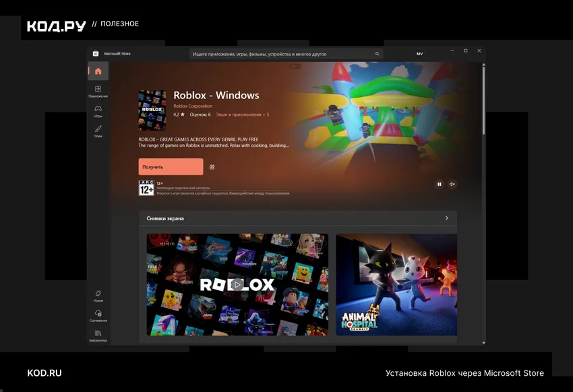The image size is (573, 392).
Task: Click the 4,2 star rating
Action: 179,115
